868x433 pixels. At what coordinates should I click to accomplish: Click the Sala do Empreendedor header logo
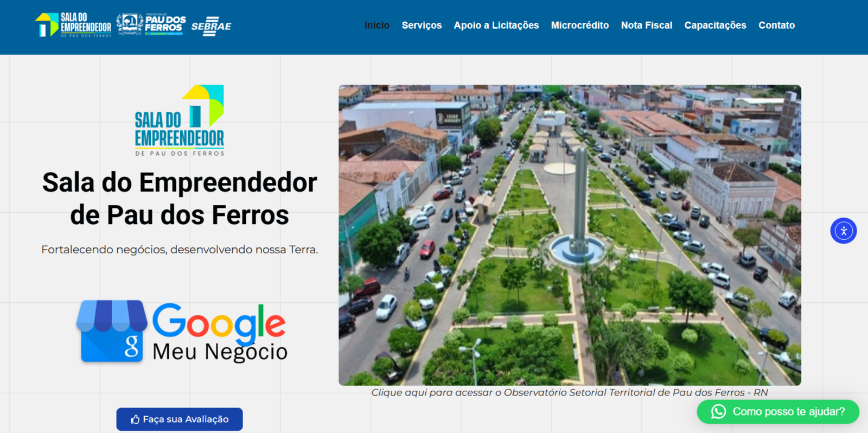coord(73,25)
